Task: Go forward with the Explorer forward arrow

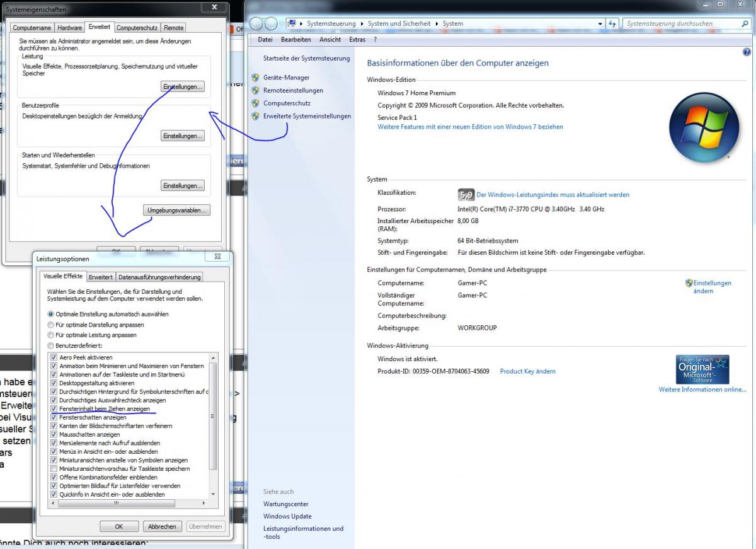Action: click(x=271, y=24)
